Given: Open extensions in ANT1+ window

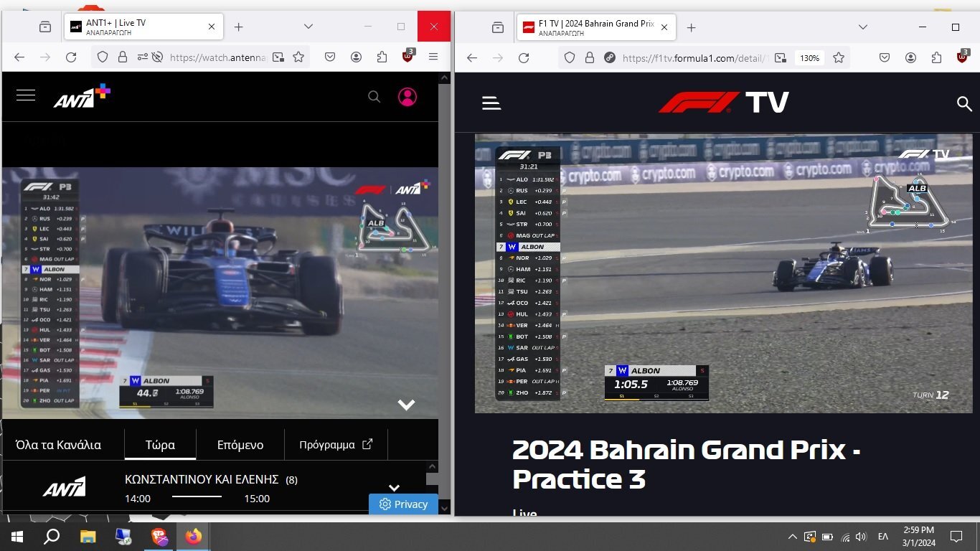Looking at the screenshot, I should tap(382, 57).
